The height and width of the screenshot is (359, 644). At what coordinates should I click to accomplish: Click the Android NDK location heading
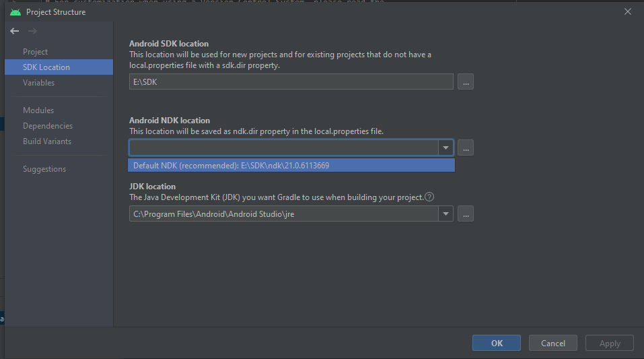pyautogui.click(x=170, y=121)
